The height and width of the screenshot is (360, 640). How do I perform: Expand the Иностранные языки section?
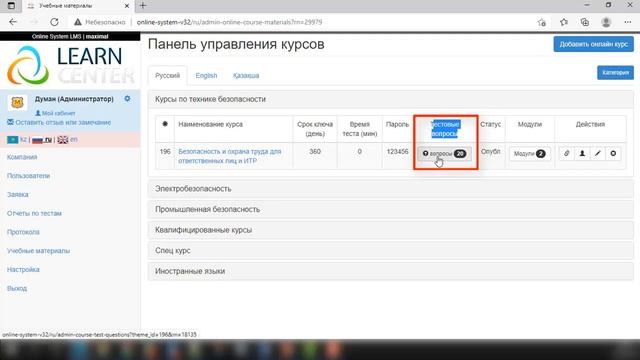pos(391,271)
